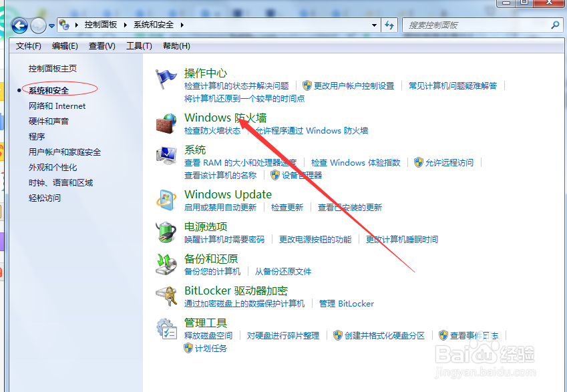Select 用户帐户和家庭安全 in the sidebar
The image size is (567, 392).
(x=65, y=152)
